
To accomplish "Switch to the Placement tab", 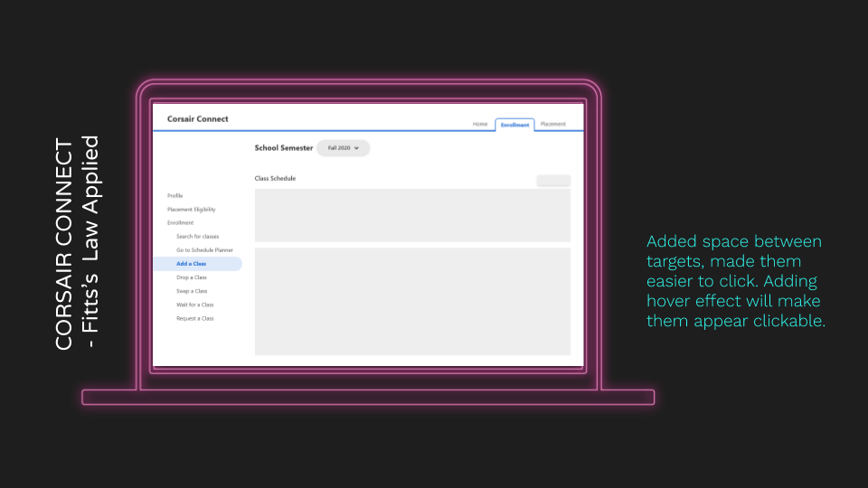I will pos(553,124).
